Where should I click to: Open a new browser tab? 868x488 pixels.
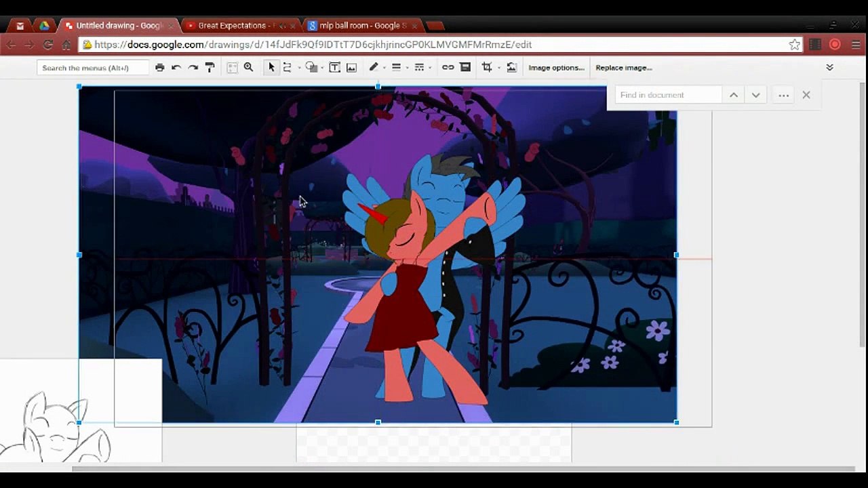click(435, 26)
